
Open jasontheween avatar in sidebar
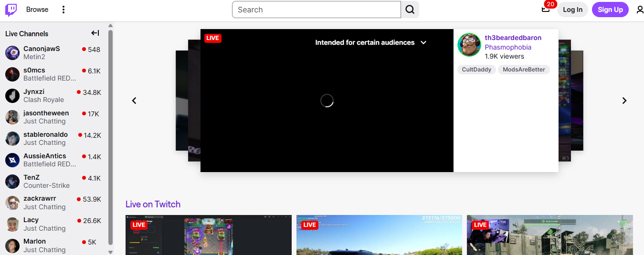(12, 117)
